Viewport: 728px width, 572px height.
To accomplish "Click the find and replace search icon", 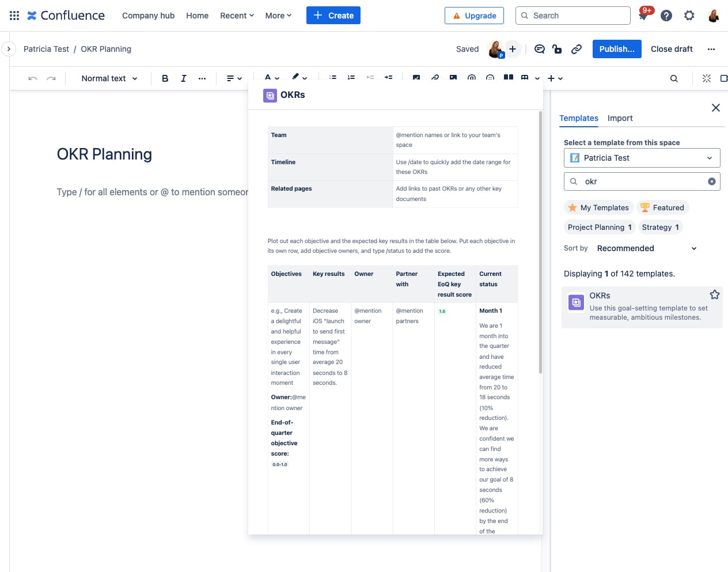I will pyautogui.click(x=674, y=78).
